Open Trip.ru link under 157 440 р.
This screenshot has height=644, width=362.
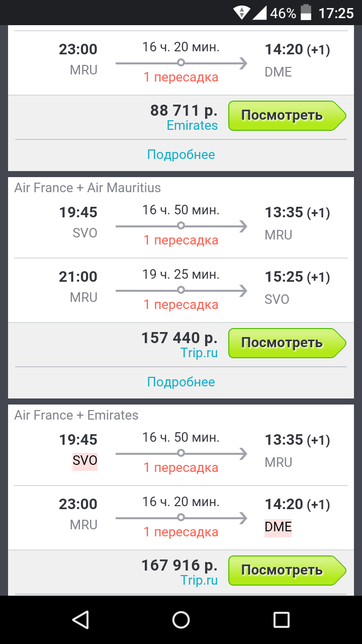[x=199, y=353]
